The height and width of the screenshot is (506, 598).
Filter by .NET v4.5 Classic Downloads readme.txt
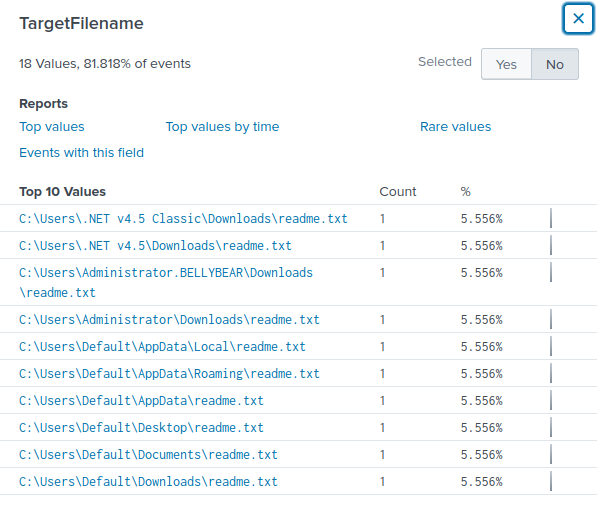pyautogui.click(x=183, y=218)
